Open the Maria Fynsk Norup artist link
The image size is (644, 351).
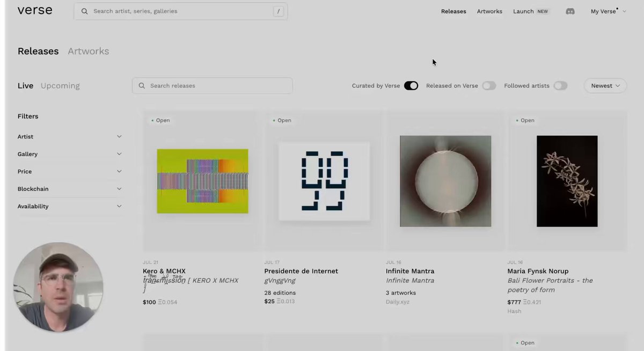coord(538,272)
